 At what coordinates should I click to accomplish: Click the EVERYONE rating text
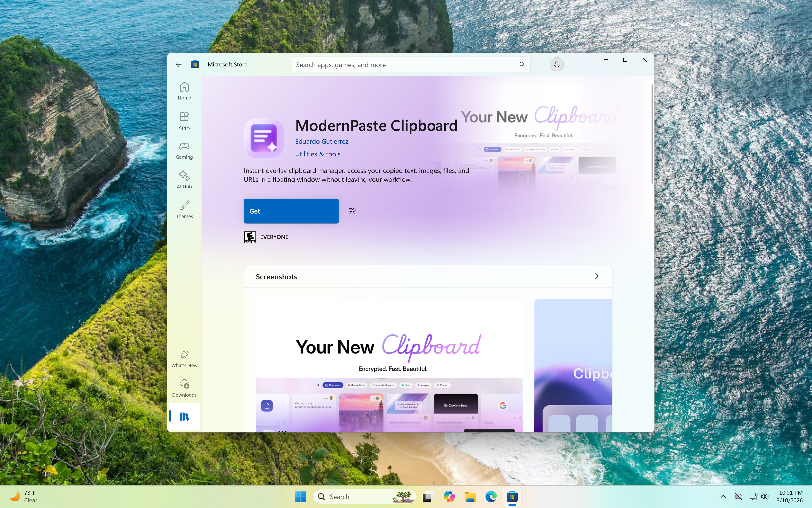(x=274, y=237)
